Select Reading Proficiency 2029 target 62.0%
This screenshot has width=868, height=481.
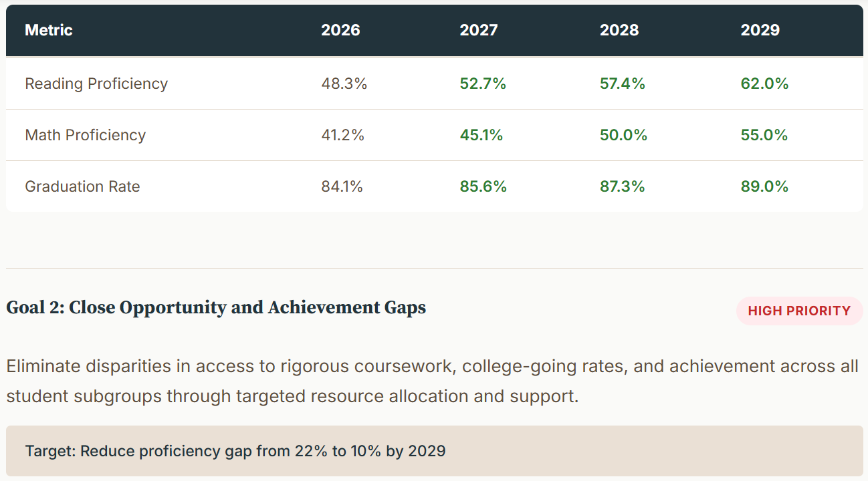click(764, 84)
